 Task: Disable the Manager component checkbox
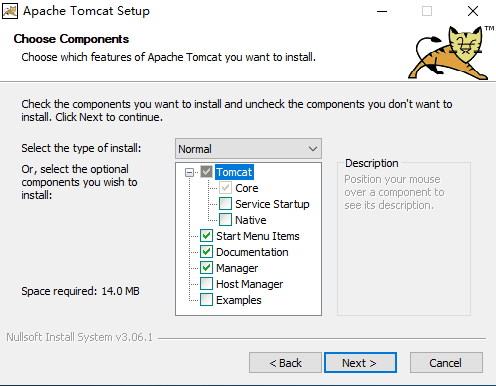point(206,268)
